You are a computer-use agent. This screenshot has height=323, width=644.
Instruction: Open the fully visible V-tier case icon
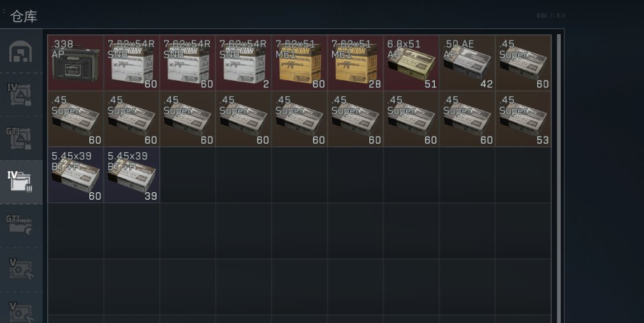[20, 269]
